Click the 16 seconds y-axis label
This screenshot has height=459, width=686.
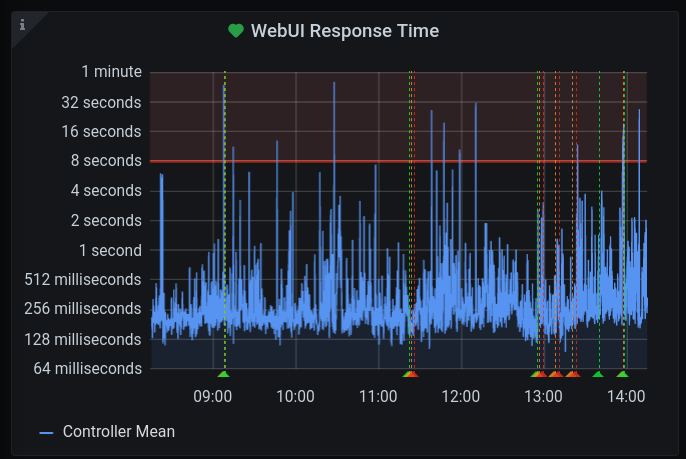pos(101,131)
